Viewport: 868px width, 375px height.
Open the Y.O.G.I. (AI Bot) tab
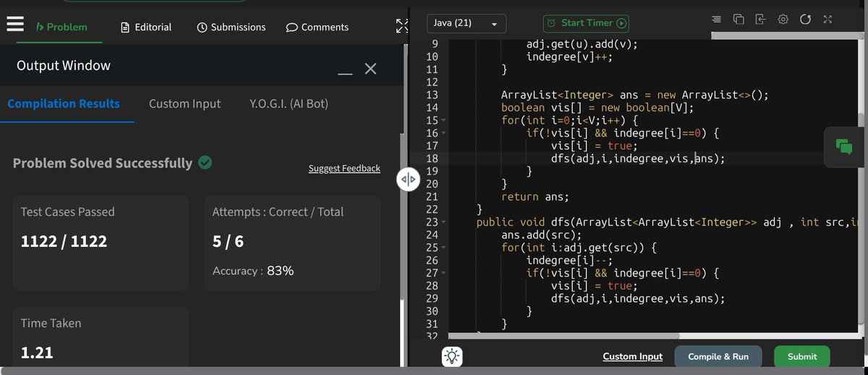pyautogui.click(x=289, y=104)
